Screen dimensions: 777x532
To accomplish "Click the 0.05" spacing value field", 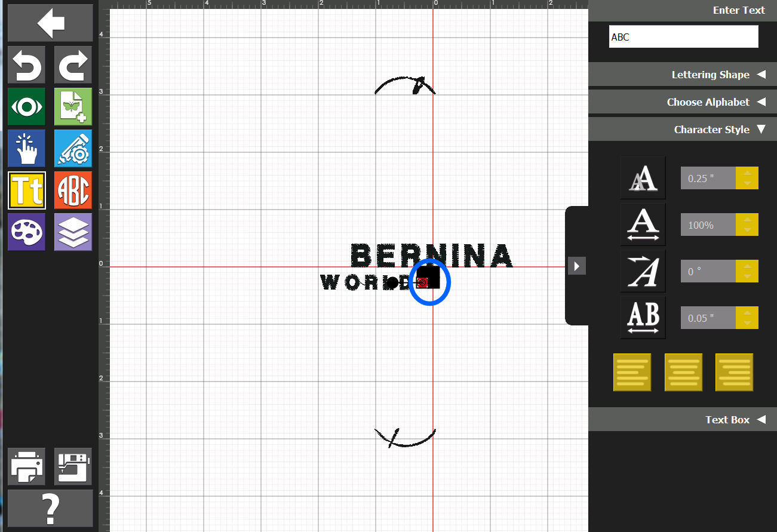I will 708,318.
